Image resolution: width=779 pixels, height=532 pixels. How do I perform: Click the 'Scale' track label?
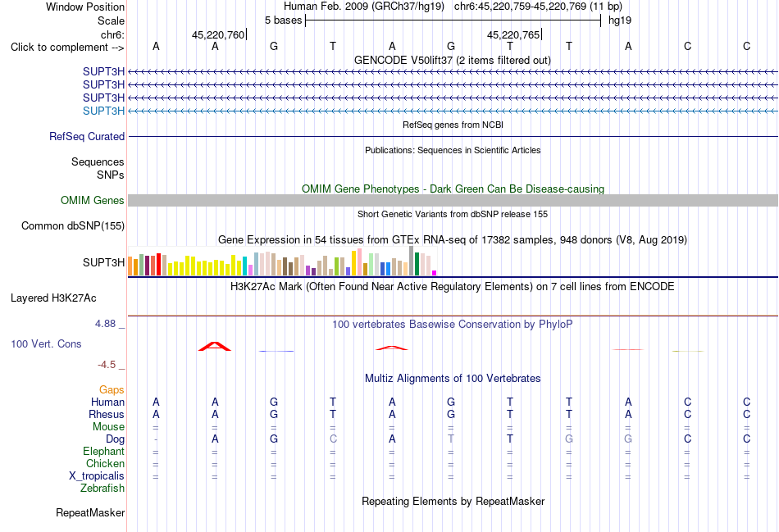coord(111,20)
